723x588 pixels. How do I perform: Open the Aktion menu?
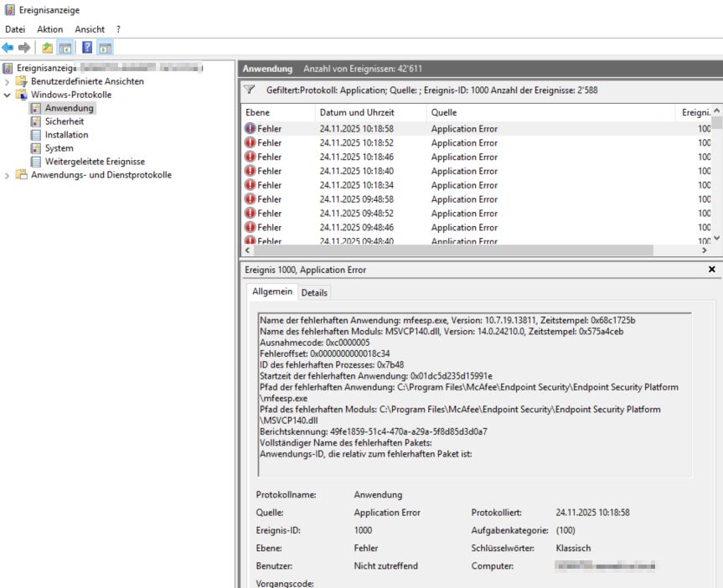click(49, 29)
